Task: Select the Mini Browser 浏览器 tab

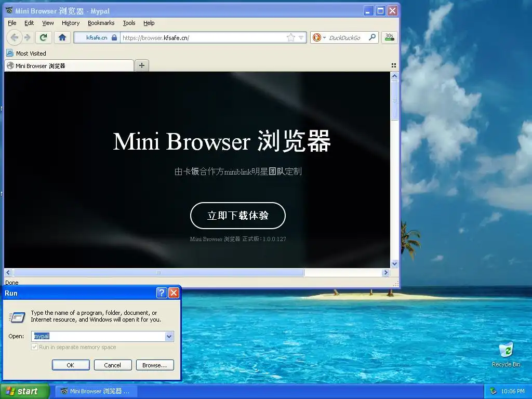Action: tap(69, 65)
